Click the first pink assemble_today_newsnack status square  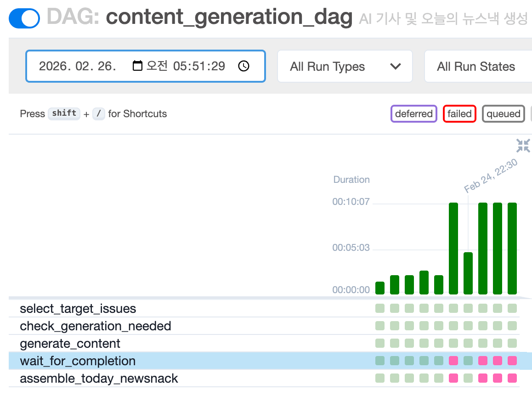453,378
